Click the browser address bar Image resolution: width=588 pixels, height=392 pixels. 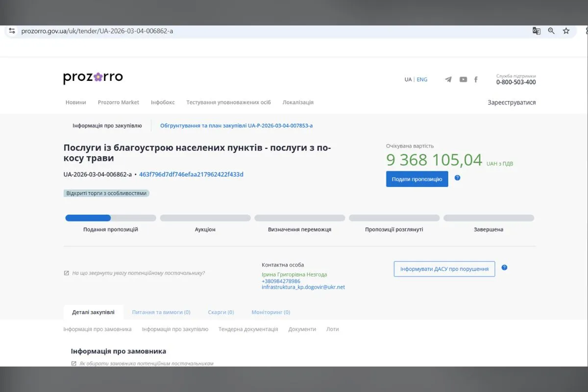(196, 30)
